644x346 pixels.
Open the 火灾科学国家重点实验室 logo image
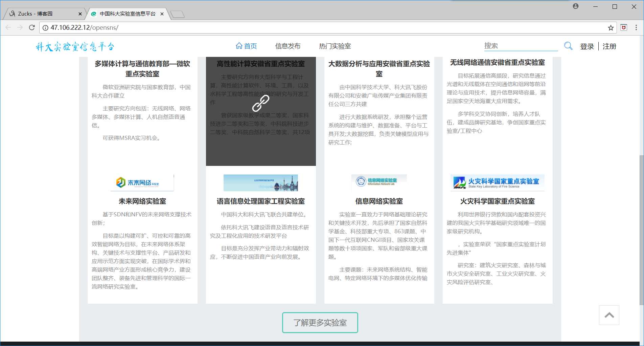pyautogui.click(x=498, y=183)
